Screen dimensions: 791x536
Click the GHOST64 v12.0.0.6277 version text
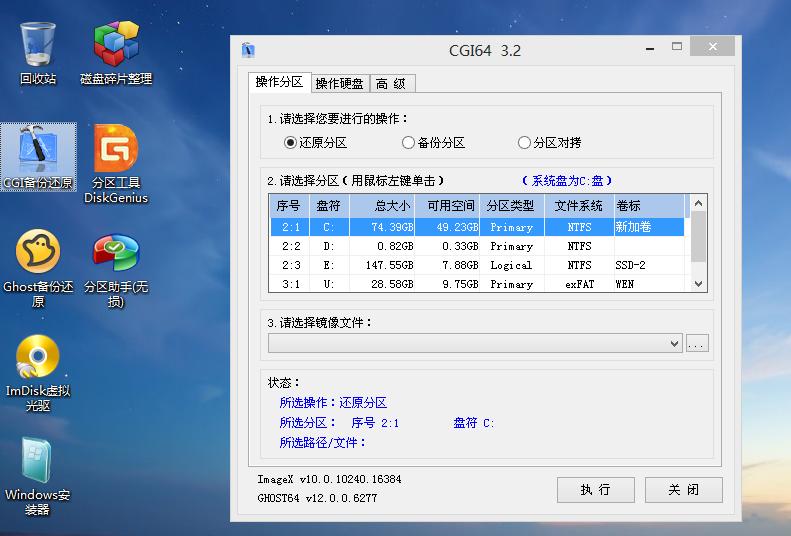(317, 498)
